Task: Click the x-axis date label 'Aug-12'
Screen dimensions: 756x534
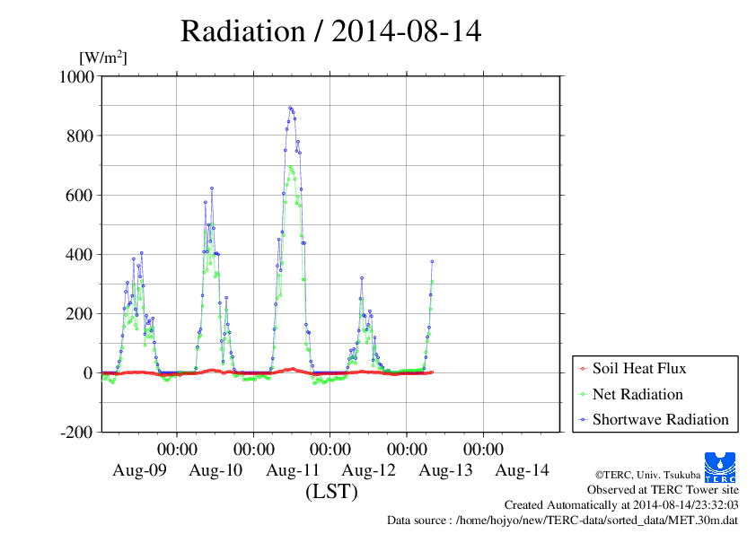Action: 369,470
